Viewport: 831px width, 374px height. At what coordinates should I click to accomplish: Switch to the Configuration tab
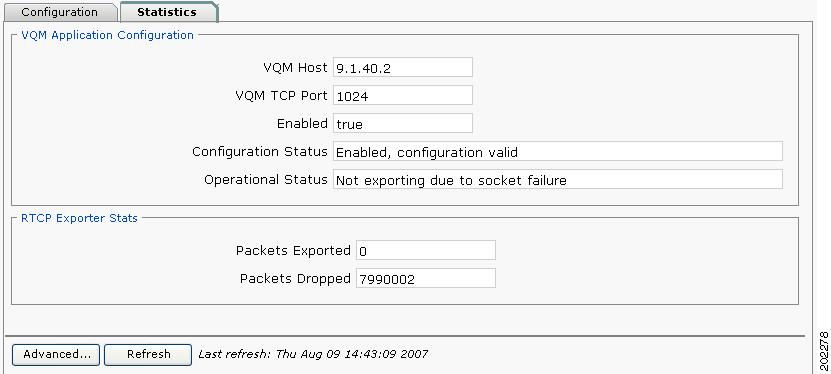point(60,12)
